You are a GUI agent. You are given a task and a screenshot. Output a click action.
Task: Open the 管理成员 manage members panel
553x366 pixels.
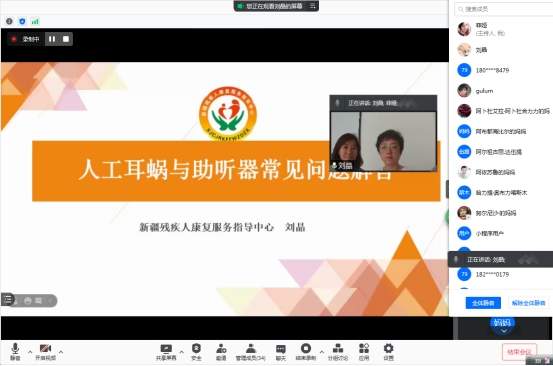pos(251,352)
